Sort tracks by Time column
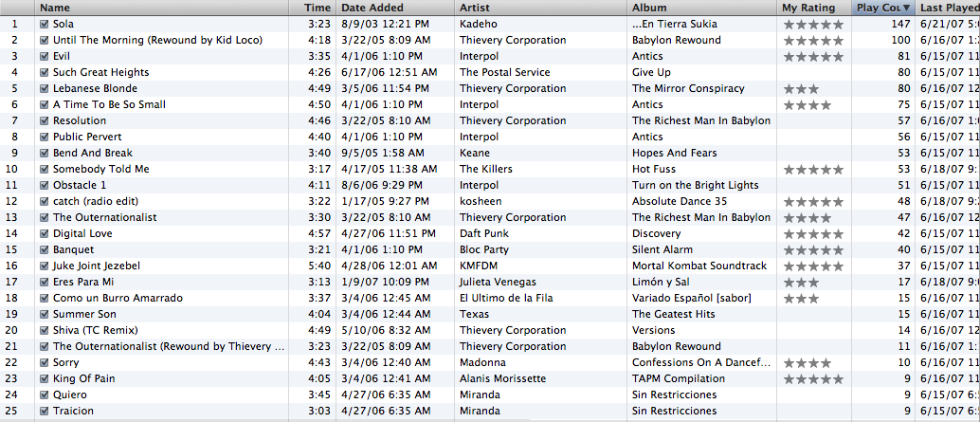The image size is (980, 422). tap(313, 8)
